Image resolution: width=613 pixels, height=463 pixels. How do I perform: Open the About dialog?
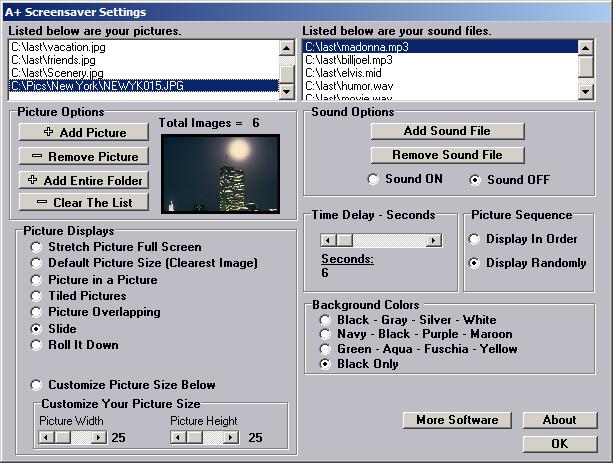[x=559, y=420]
